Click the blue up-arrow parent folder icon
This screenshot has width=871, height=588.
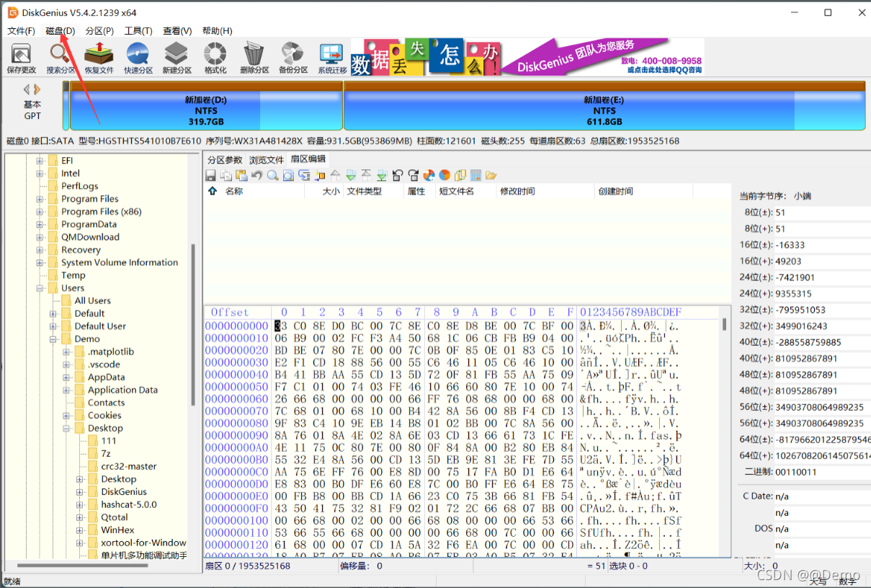point(213,191)
